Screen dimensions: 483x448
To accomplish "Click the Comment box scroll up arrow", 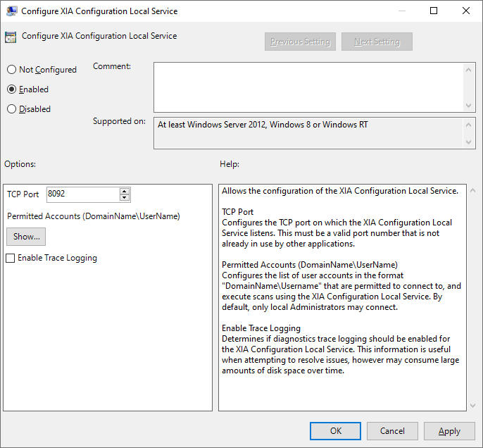I will click(x=468, y=70).
